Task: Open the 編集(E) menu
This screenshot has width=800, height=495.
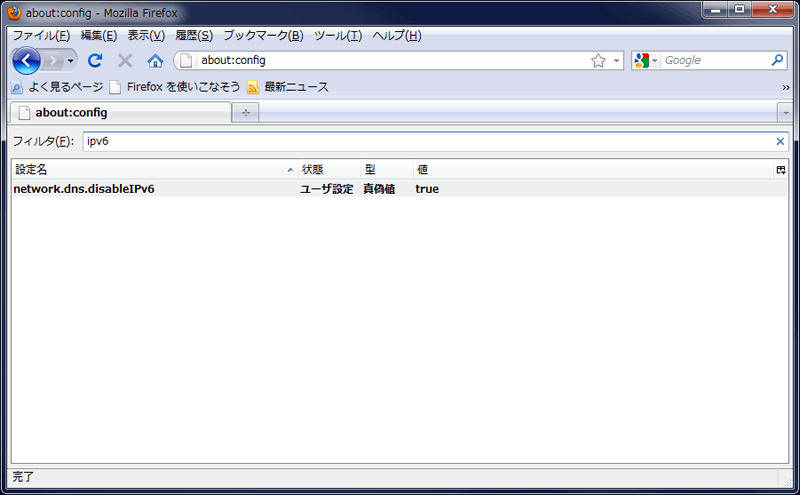Action: coord(98,35)
